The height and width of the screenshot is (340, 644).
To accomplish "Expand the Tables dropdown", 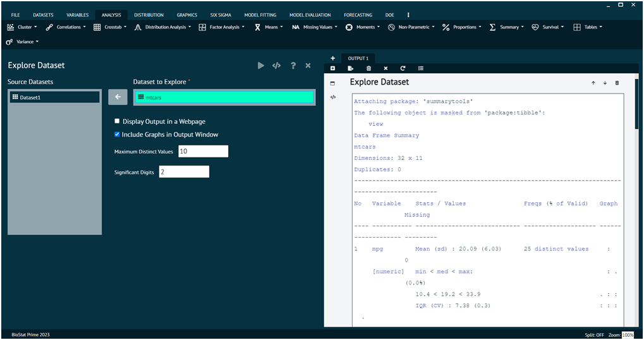I will tap(588, 27).
